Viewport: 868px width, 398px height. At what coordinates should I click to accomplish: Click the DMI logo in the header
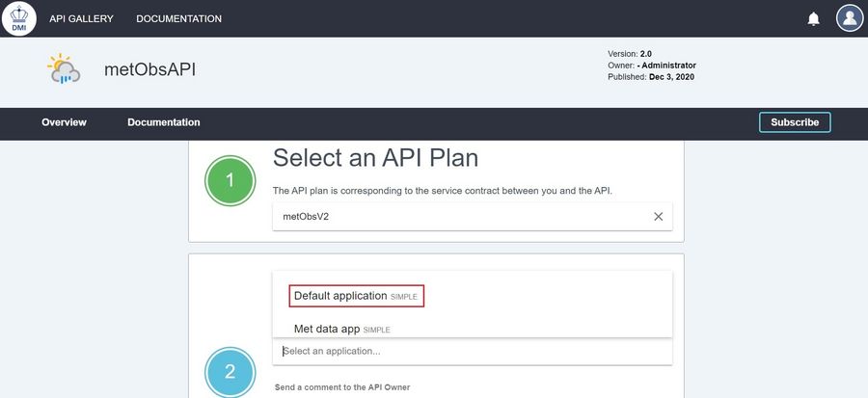19,18
